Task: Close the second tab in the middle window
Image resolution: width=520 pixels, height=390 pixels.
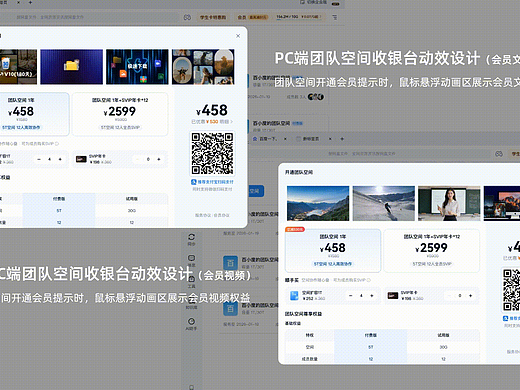Action: click(330, 139)
